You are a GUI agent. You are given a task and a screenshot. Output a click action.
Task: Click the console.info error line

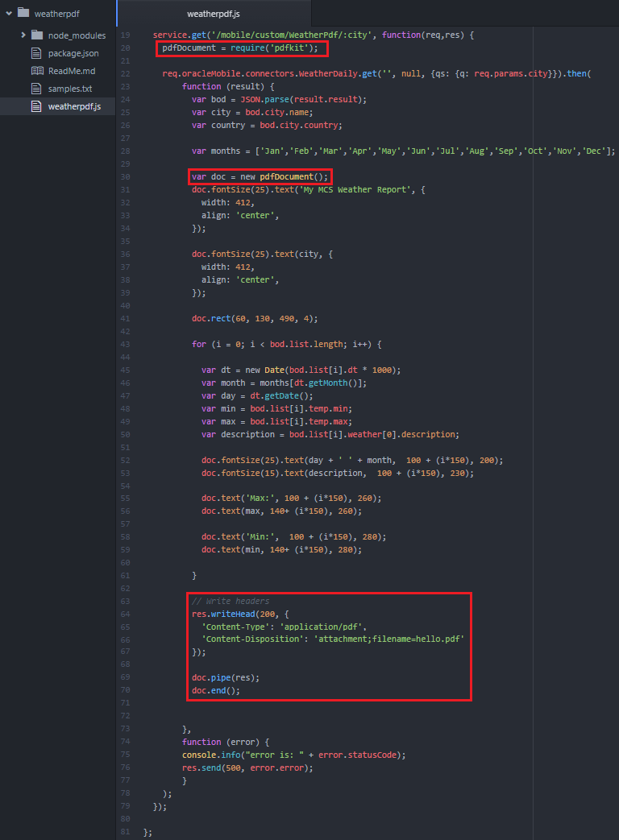coord(293,755)
